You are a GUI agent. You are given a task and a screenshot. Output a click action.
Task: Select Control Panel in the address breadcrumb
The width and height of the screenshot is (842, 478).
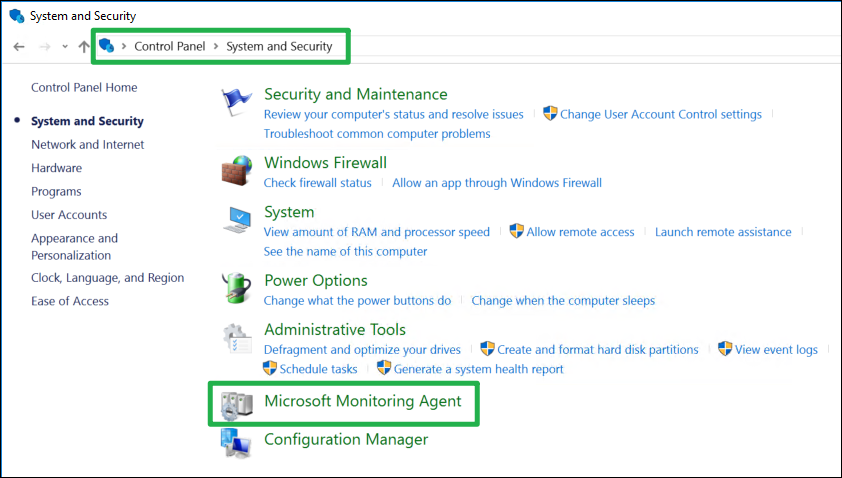tap(170, 46)
